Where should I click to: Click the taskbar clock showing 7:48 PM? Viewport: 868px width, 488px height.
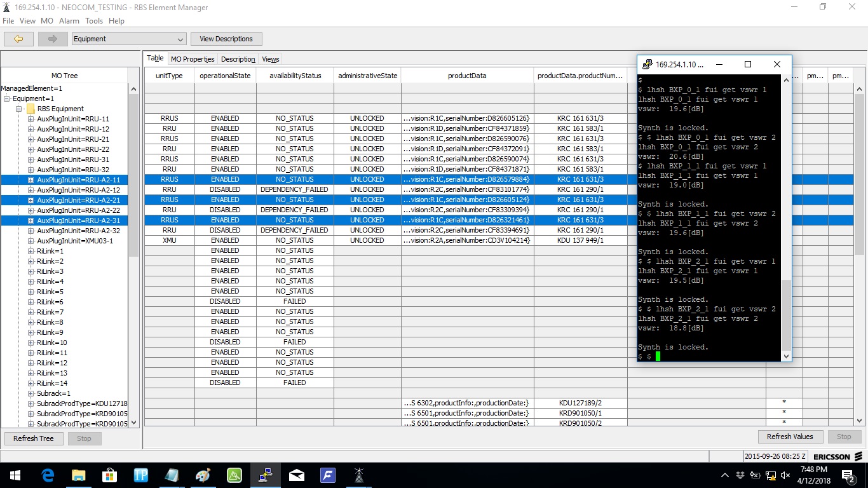pos(815,475)
